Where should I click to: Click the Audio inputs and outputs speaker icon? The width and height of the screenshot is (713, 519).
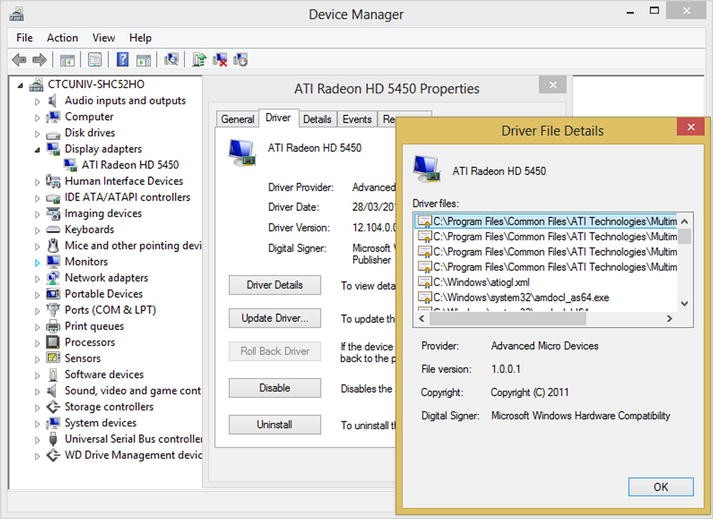(53, 101)
